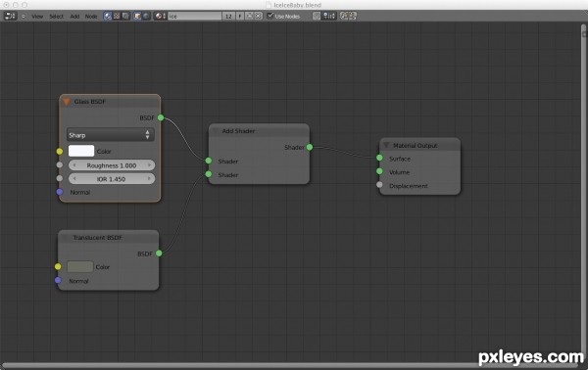
Task: Click the Surface input socket
Action: [x=379, y=158]
